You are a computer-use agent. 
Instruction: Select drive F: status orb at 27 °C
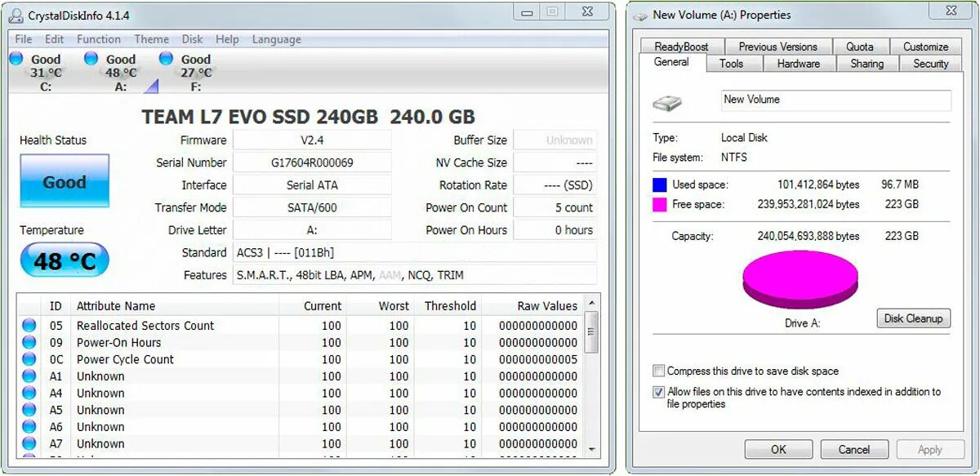(x=167, y=59)
